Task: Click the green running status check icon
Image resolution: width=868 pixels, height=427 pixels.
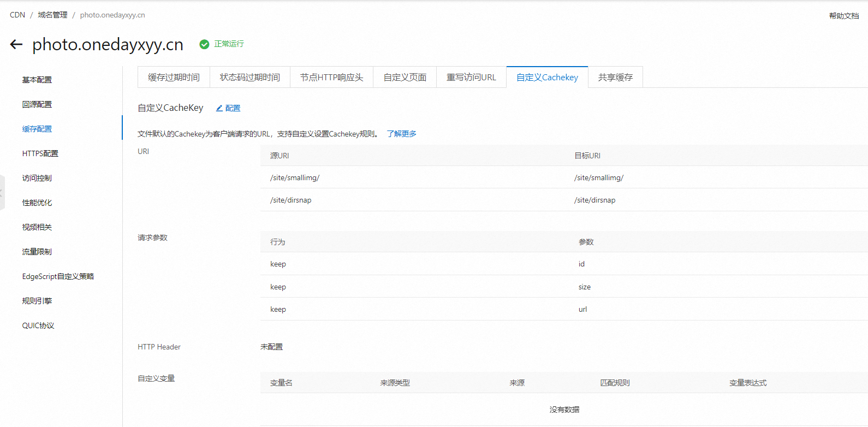Action: [x=204, y=44]
